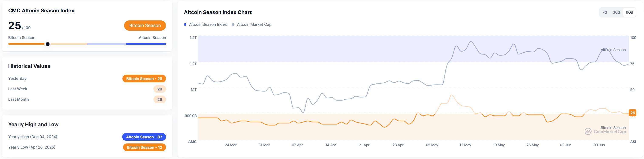
Task: Click the Bitcoin Season - 12 yearly low badge
Action: tap(144, 148)
